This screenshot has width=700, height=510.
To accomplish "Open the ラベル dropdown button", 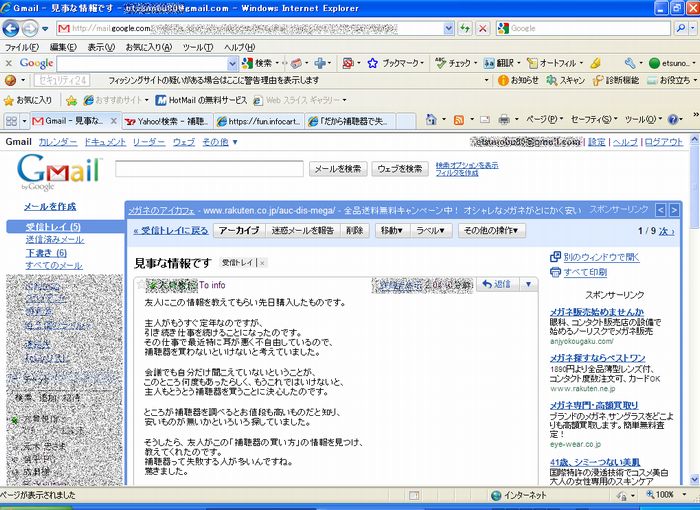I will tap(431, 230).
